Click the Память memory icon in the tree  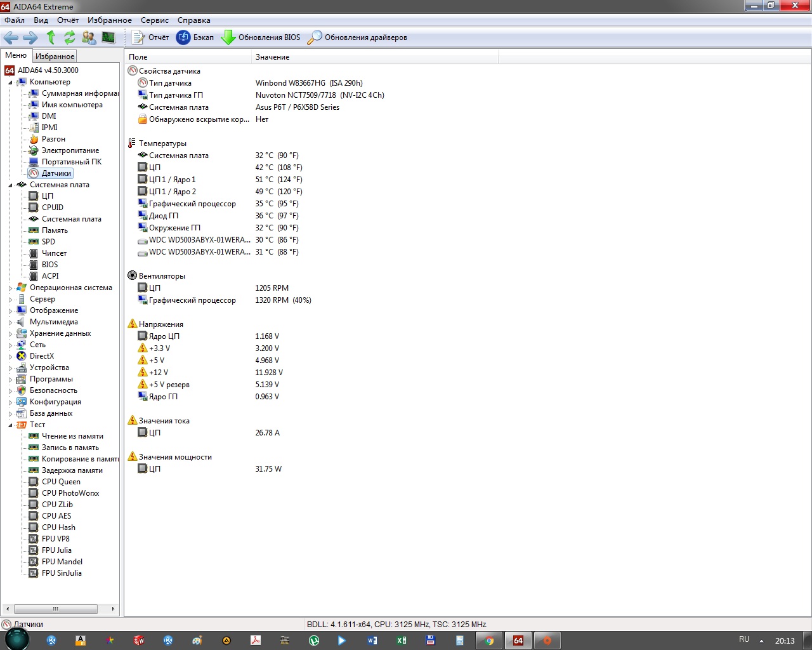pos(34,230)
